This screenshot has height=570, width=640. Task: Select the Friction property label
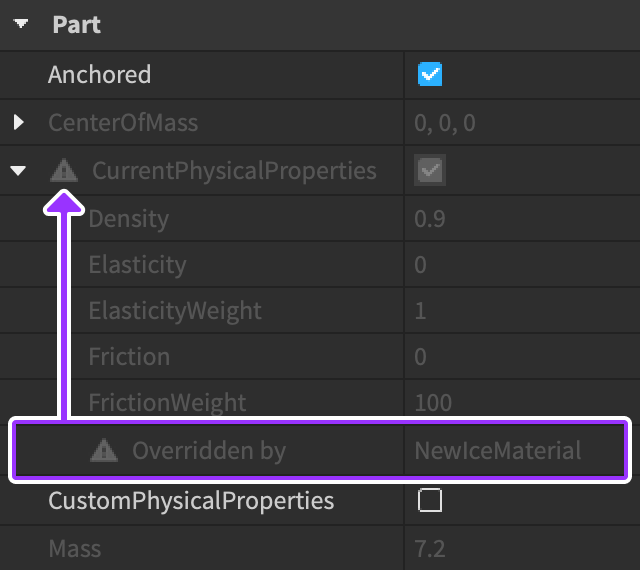click(129, 357)
